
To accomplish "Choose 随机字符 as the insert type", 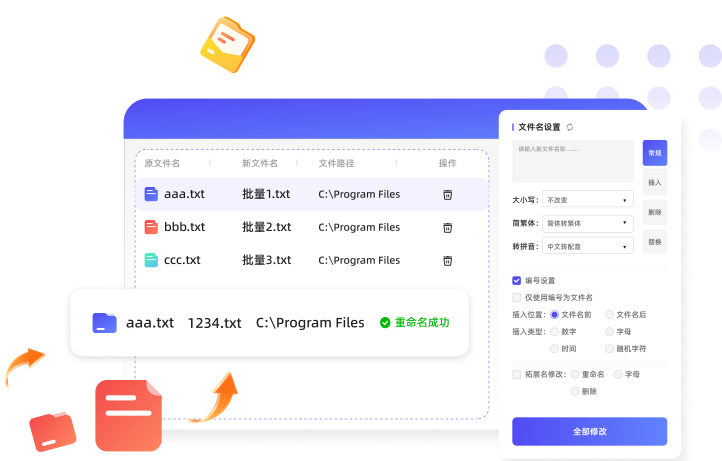I will pos(610,349).
